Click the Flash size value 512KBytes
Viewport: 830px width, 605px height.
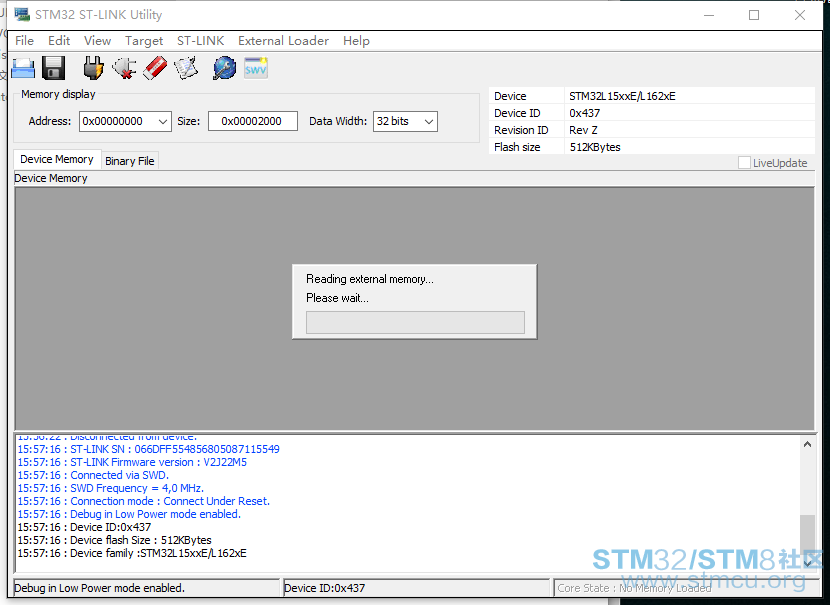(595, 147)
